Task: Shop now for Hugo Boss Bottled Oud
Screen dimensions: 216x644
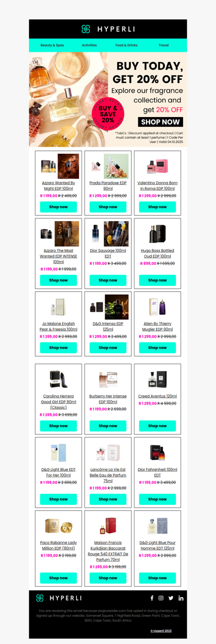Action: pos(157,280)
